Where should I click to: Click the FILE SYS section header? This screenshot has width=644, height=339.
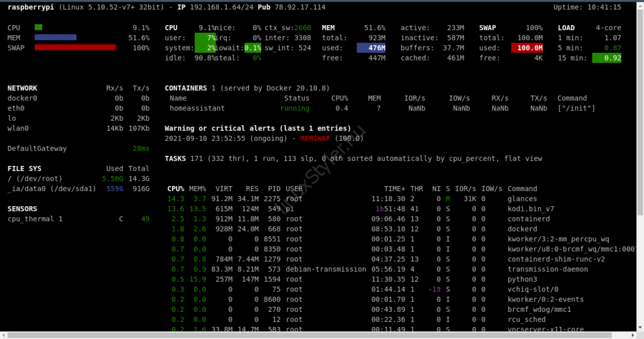pos(24,169)
